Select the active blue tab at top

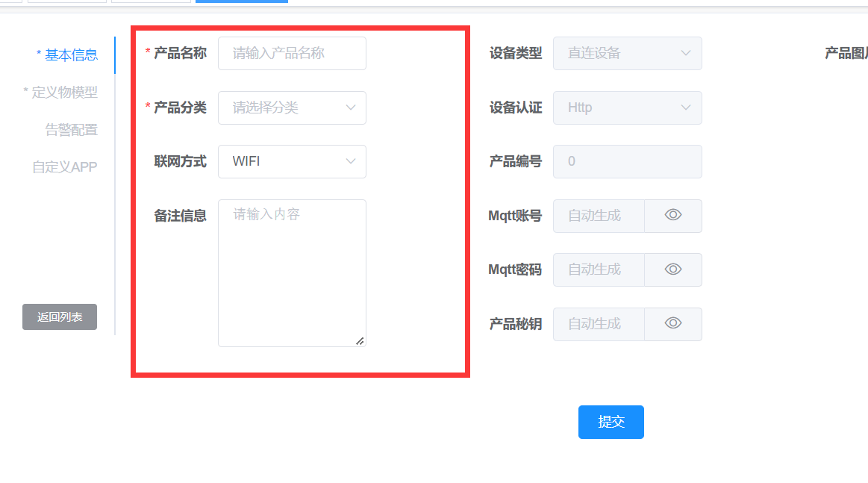[x=241, y=2]
